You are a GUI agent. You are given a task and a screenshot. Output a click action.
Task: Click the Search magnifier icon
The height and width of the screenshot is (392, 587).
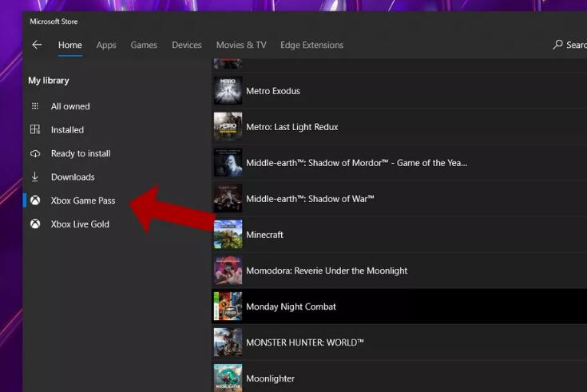pyautogui.click(x=557, y=45)
